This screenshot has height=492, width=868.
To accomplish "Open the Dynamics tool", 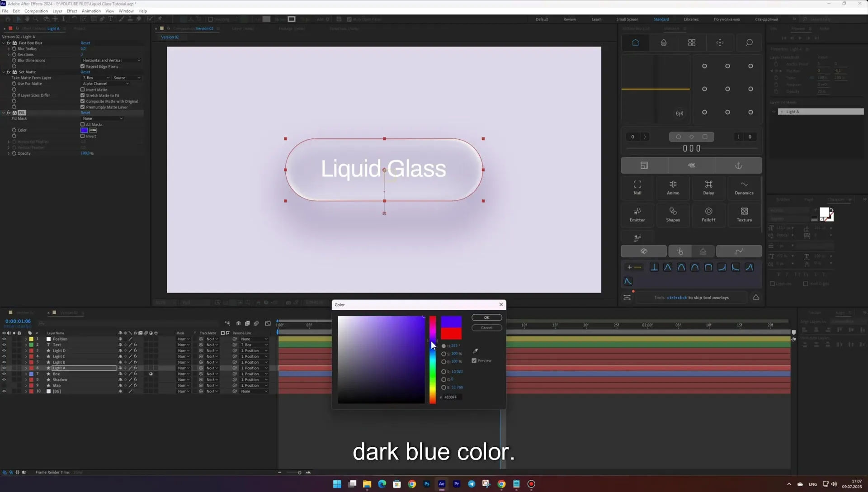I will coord(744,187).
